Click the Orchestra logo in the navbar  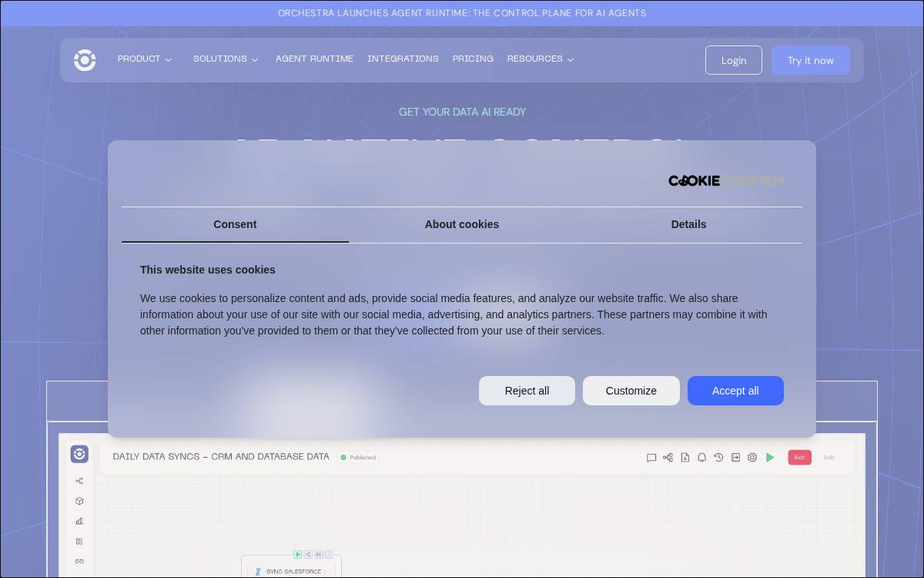85,60
